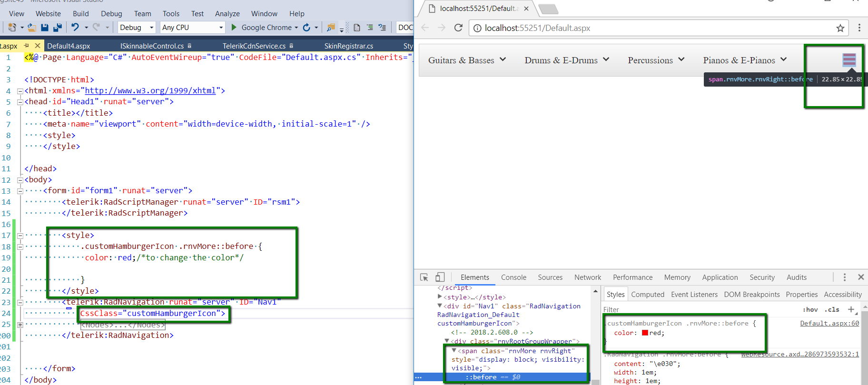Go back in Chrome
This screenshot has height=385, width=868.
click(425, 28)
